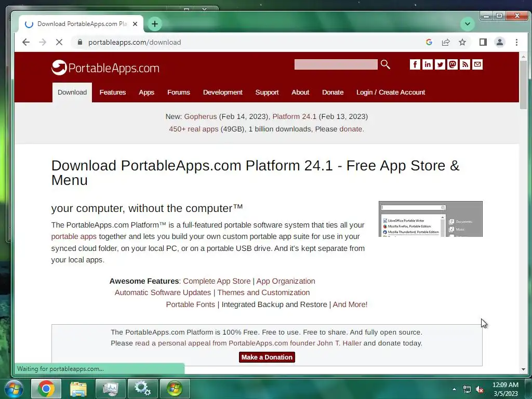Open a new tab with plus button
Screen dimensions: 532x399
coord(155,24)
